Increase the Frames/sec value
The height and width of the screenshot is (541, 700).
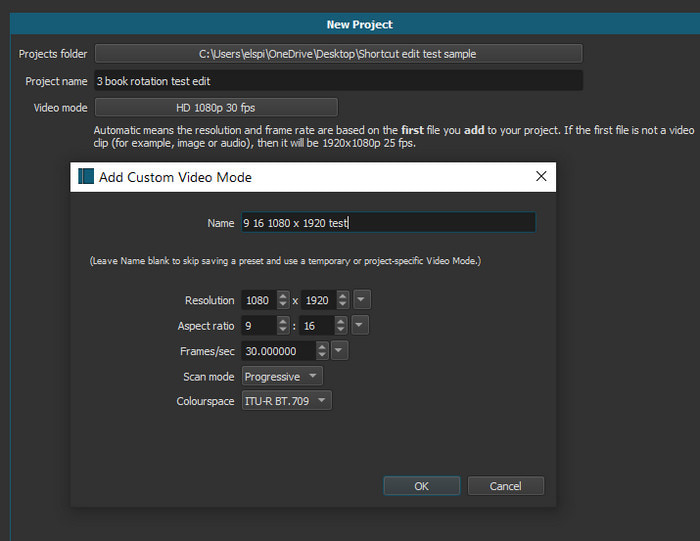coord(322,346)
